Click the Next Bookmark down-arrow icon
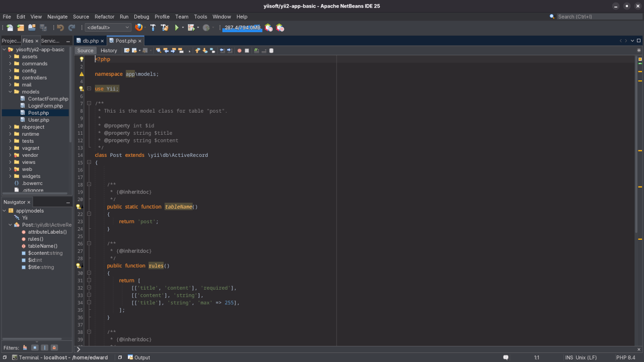Screen dimensions: 644x362 click(205, 50)
